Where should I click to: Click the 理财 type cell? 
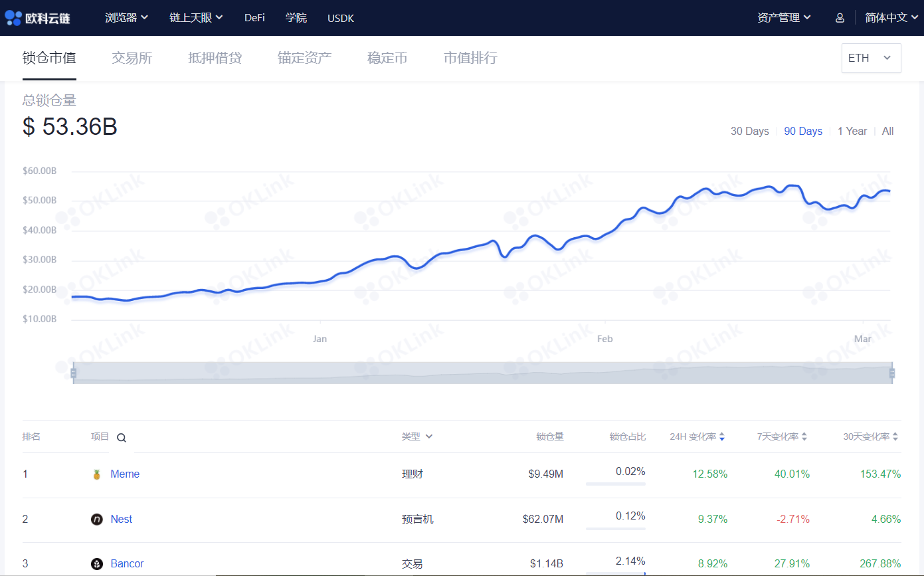pyautogui.click(x=413, y=474)
